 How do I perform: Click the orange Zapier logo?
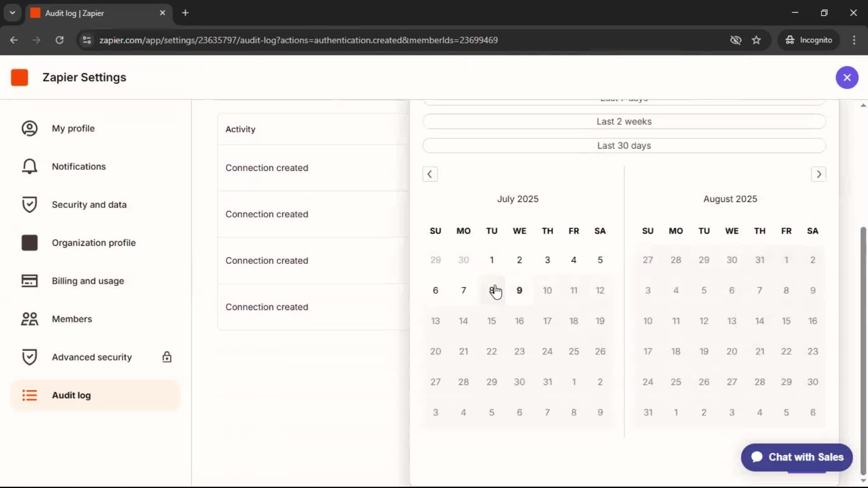(19, 77)
